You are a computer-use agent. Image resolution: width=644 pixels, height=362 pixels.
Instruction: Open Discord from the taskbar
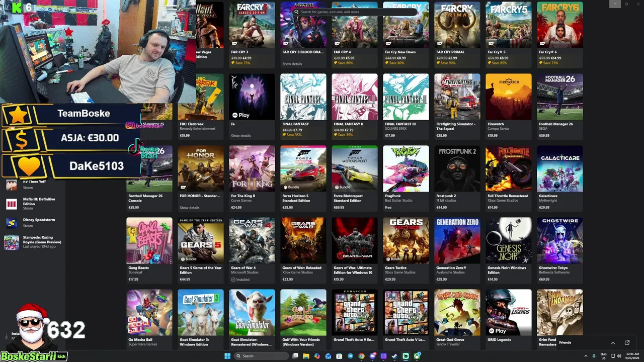pos(373,356)
